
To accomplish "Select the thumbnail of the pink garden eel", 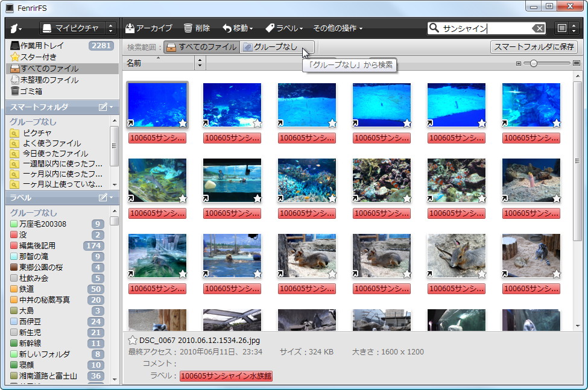I will [531, 180].
